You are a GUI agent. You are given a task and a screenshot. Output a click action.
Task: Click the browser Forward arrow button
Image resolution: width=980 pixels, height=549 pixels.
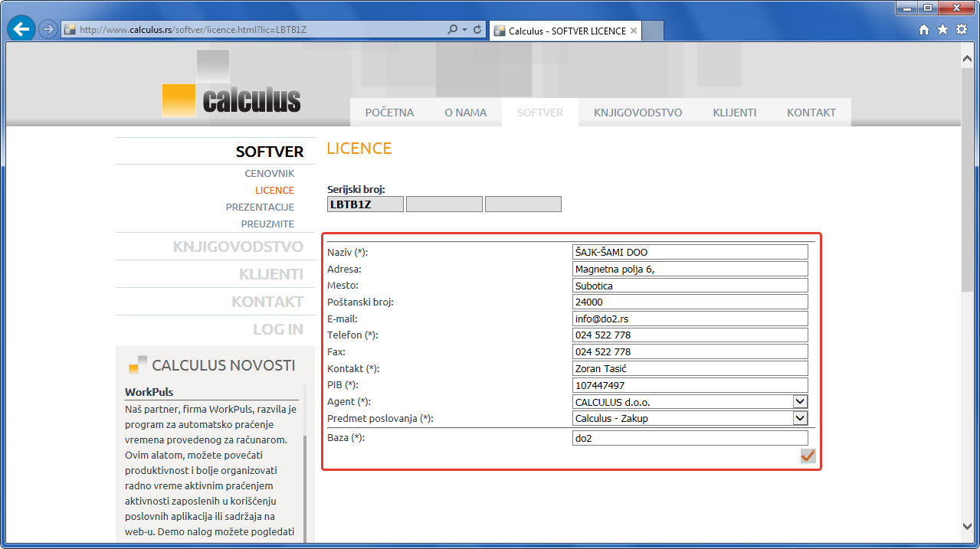48,30
